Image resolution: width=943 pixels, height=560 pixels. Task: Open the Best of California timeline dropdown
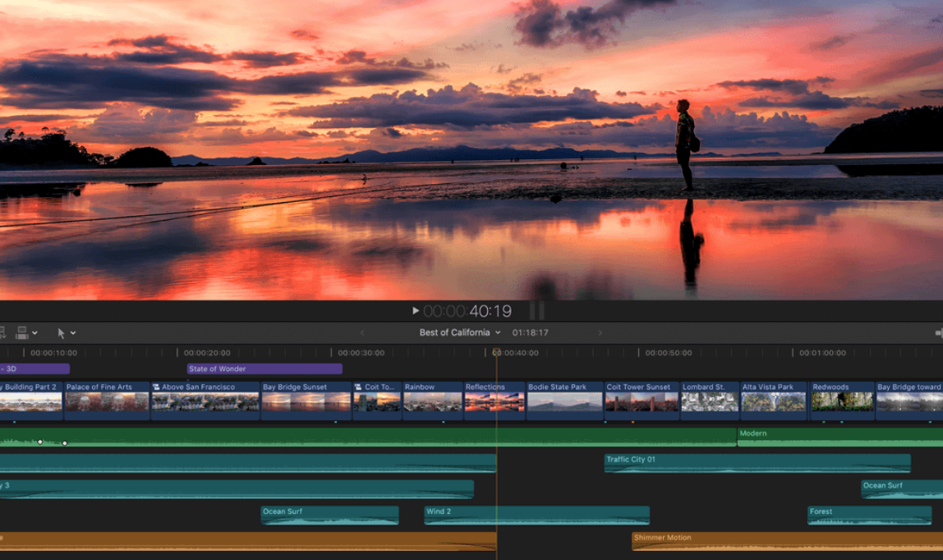click(x=496, y=333)
